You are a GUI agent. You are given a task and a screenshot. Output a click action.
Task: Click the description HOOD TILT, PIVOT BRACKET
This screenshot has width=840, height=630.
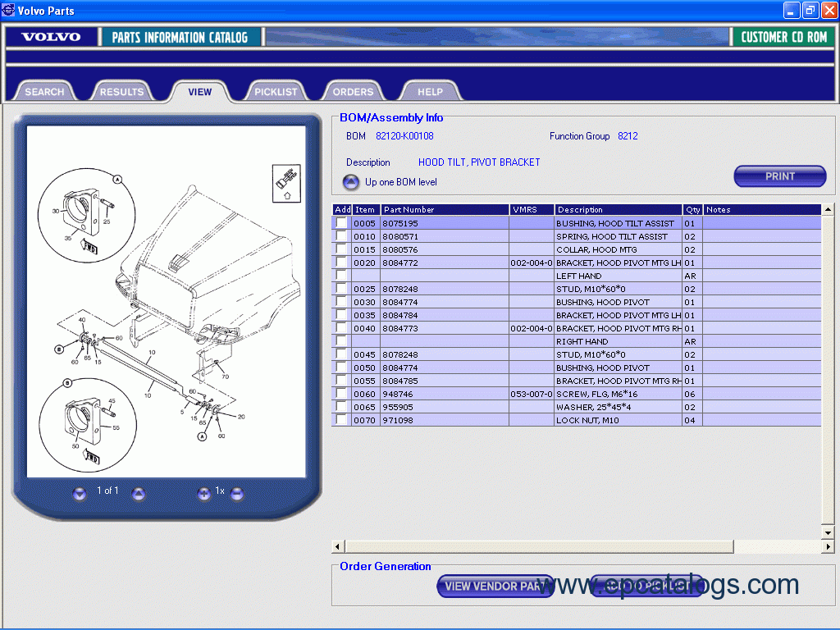pyautogui.click(x=479, y=162)
